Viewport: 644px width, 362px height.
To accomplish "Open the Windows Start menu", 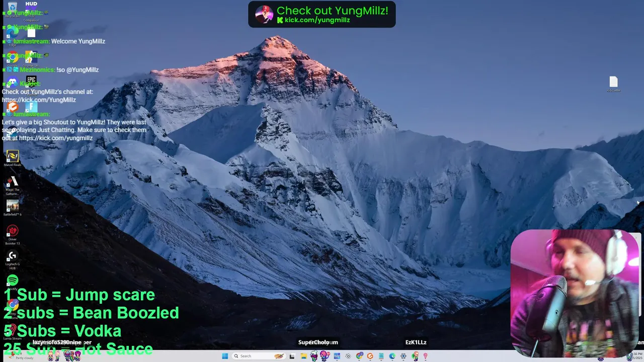I will click(x=225, y=356).
